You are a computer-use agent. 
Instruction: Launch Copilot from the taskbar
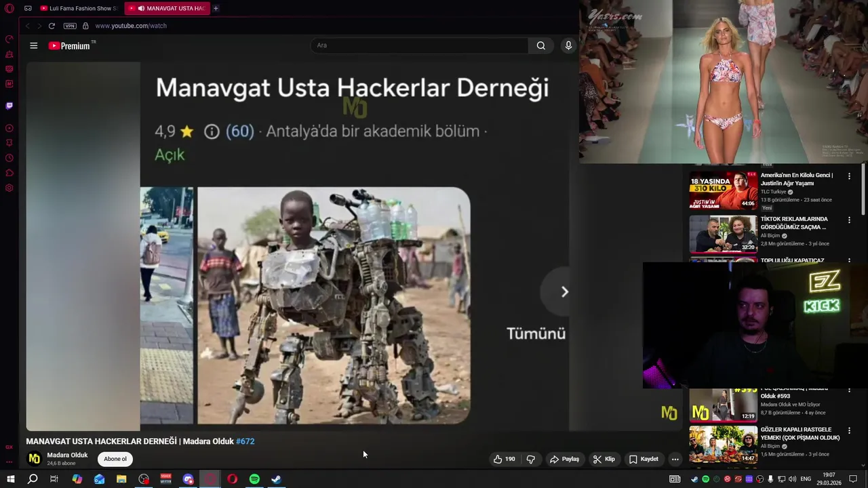(x=77, y=479)
